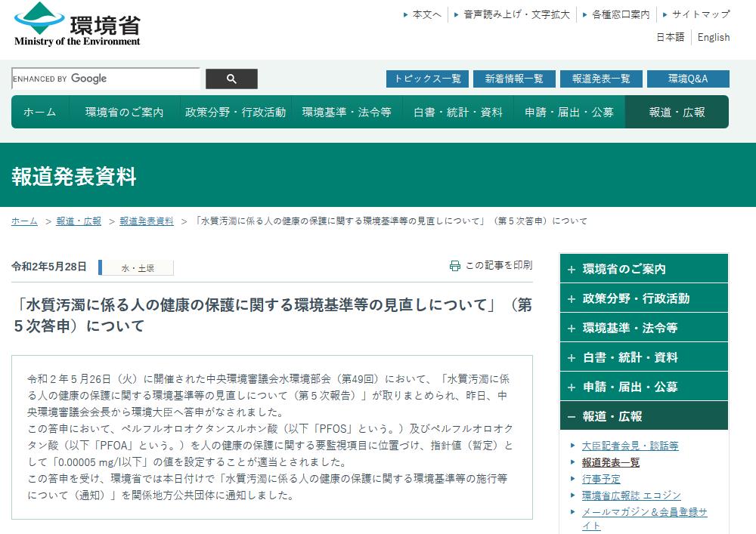Open the 環境Q&A button
This screenshot has width=756, height=534.
point(688,79)
